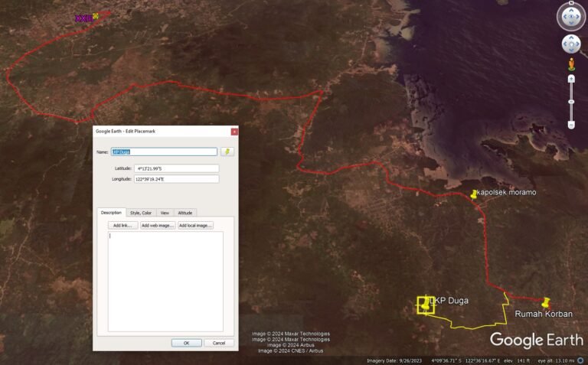Select the Description tab
This screenshot has width=588, height=365.
click(x=111, y=213)
